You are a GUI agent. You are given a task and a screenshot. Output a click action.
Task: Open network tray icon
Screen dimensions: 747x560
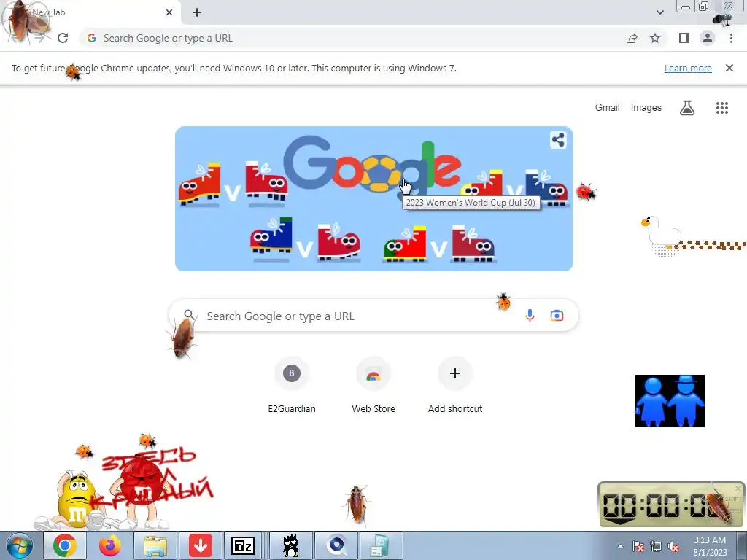(656, 546)
